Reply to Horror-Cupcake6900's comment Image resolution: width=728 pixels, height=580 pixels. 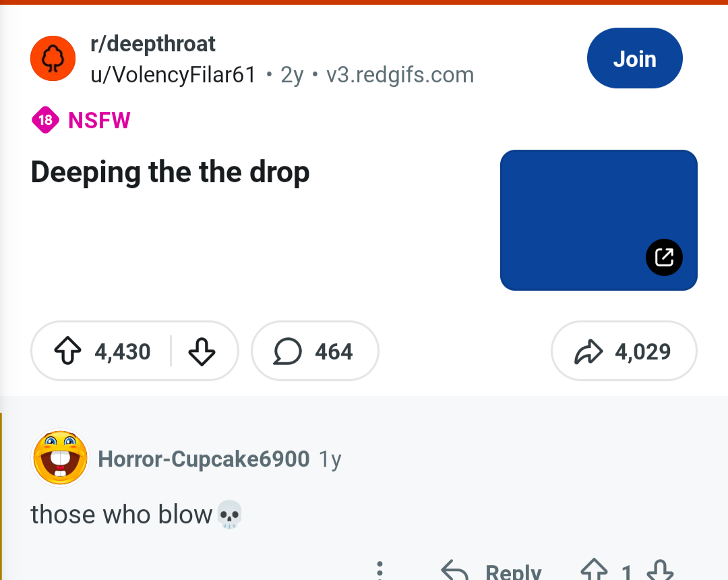pos(492,572)
